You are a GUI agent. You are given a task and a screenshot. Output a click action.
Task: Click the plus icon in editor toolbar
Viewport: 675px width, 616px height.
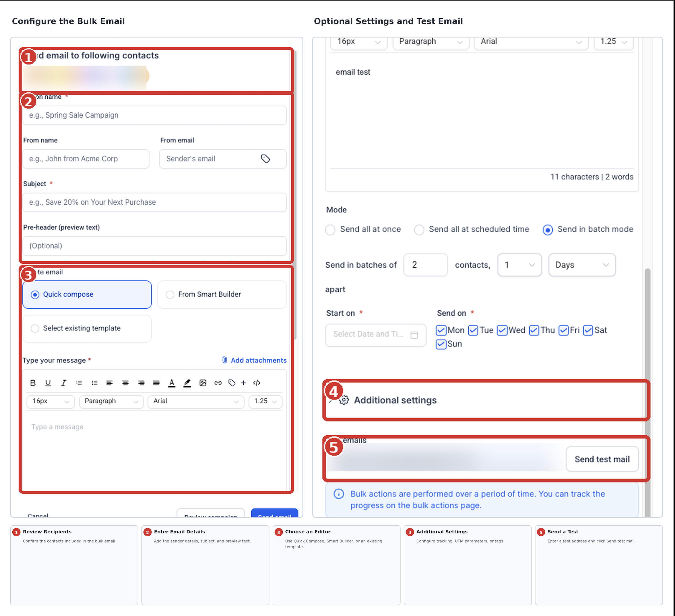(x=243, y=383)
